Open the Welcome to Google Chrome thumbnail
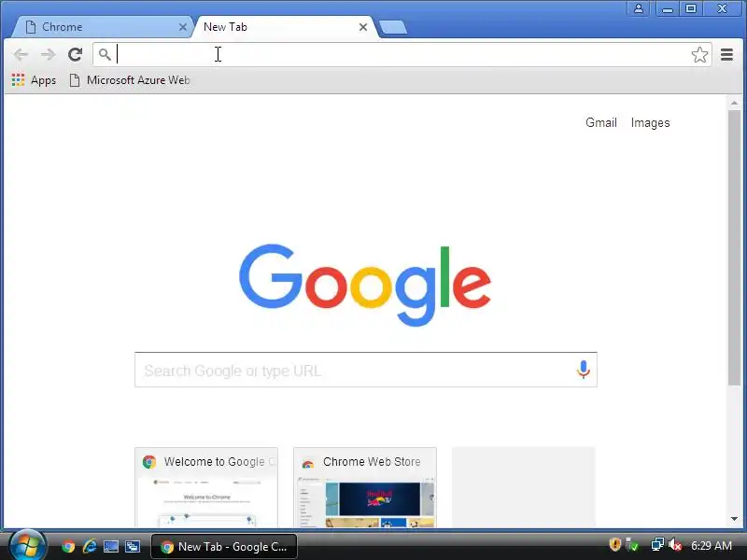Viewport: 747px width, 560px height. (206, 487)
